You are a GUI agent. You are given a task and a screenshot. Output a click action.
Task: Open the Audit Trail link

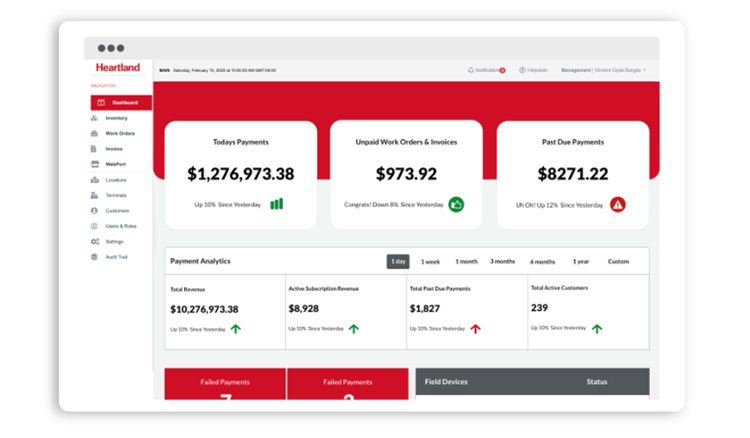tap(116, 257)
